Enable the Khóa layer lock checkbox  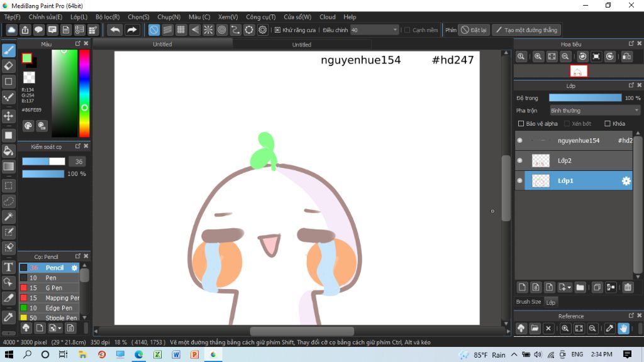[608, 124]
